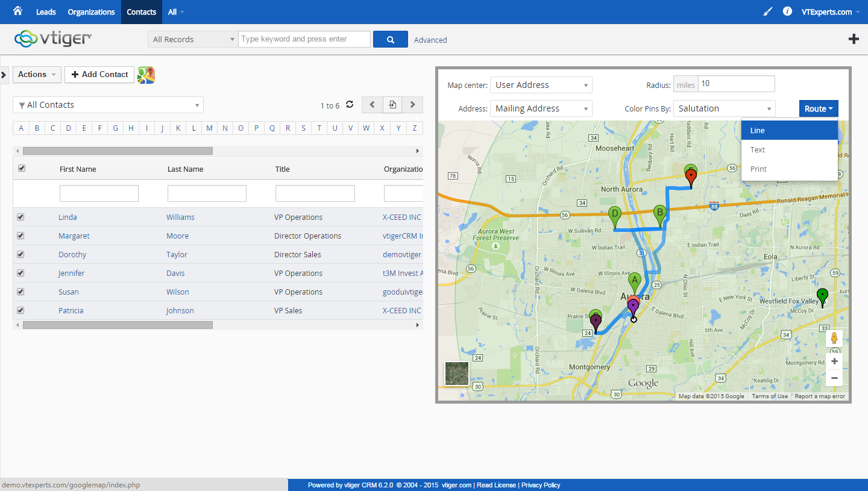Viewport: 868px width, 491px height.
Task: Toggle the select-all checkbox in table header
Action: click(22, 169)
